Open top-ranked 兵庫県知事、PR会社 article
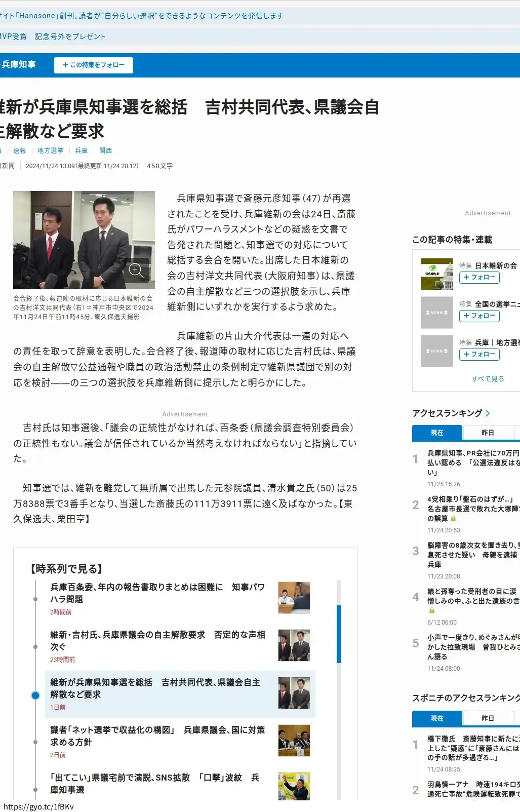 pyautogui.click(x=472, y=462)
